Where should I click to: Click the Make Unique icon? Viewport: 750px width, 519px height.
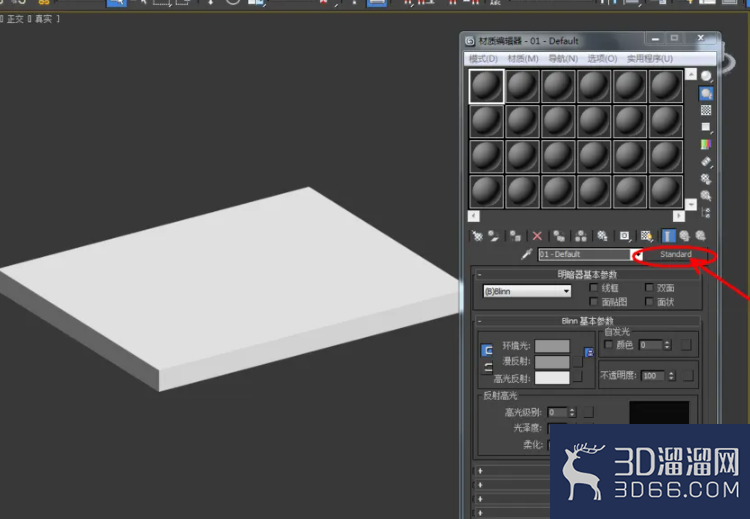coord(581,236)
